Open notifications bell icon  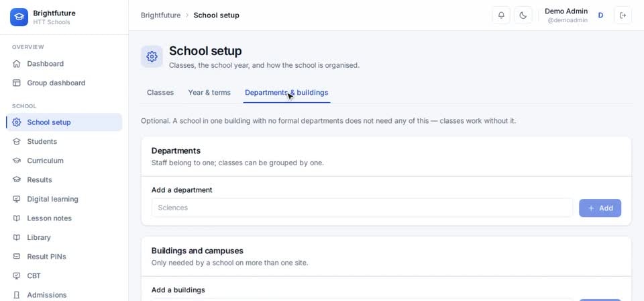501,15
